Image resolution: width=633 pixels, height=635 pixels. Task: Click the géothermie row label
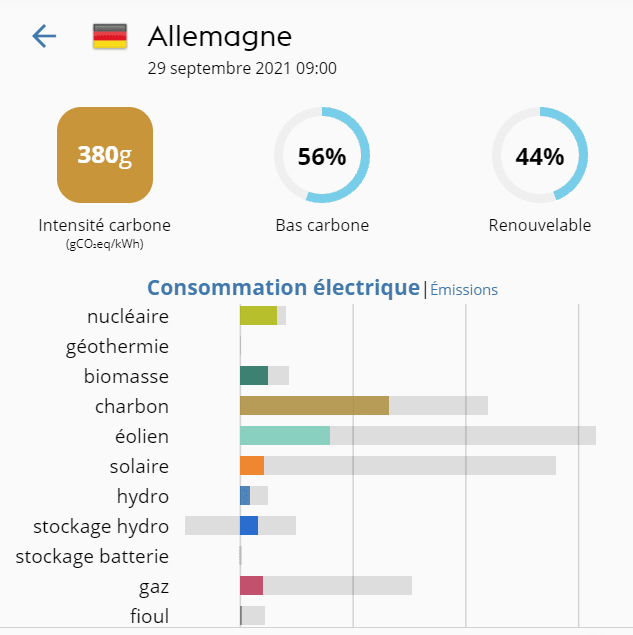pos(117,347)
